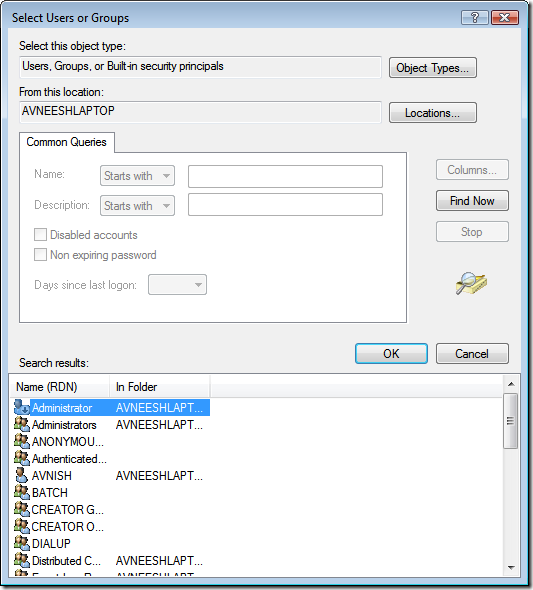The image size is (533, 590).
Task: Click the Columns... button
Action: coord(472,170)
